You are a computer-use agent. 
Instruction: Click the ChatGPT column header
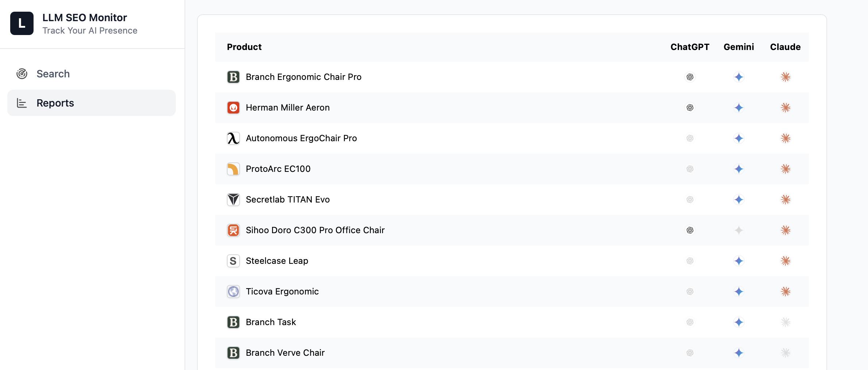tap(690, 47)
